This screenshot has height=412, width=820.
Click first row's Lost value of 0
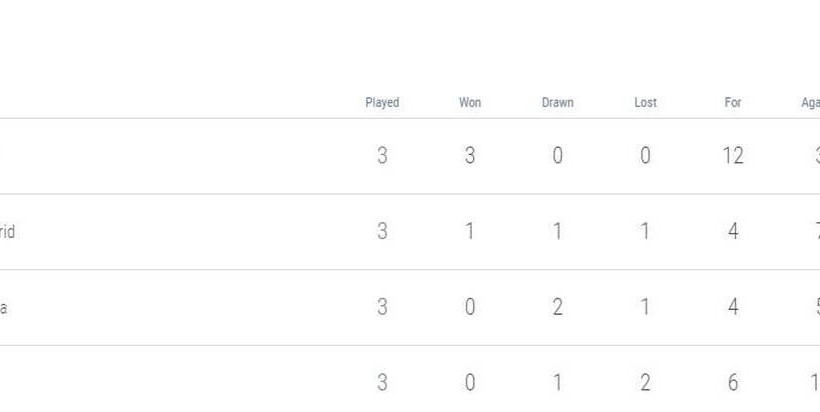pyautogui.click(x=645, y=156)
